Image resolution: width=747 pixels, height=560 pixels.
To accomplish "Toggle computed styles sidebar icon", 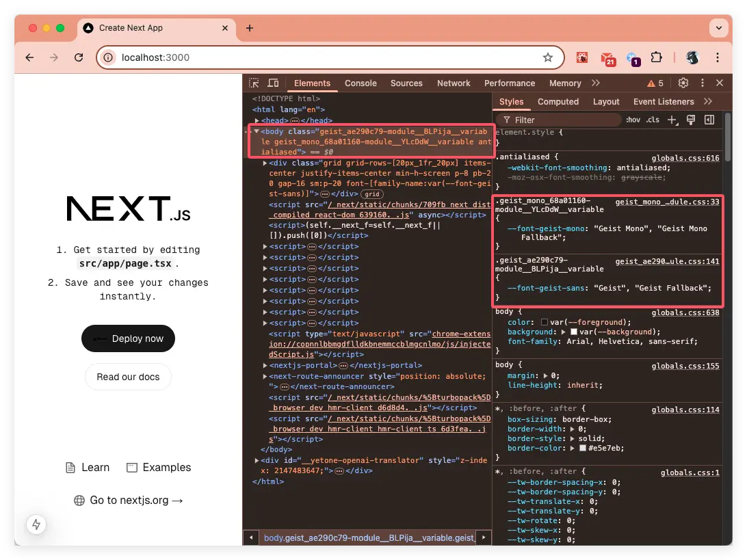I will click(x=709, y=120).
